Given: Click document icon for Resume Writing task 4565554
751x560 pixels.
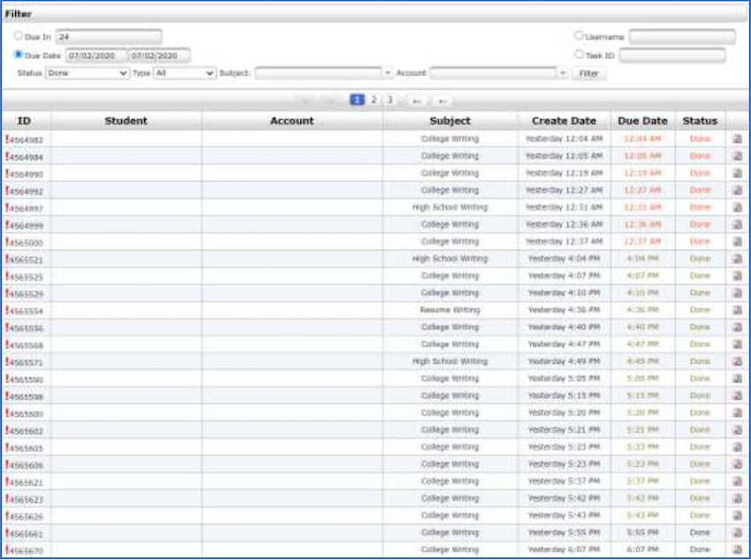Looking at the screenshot, I should tap(738, 311).
